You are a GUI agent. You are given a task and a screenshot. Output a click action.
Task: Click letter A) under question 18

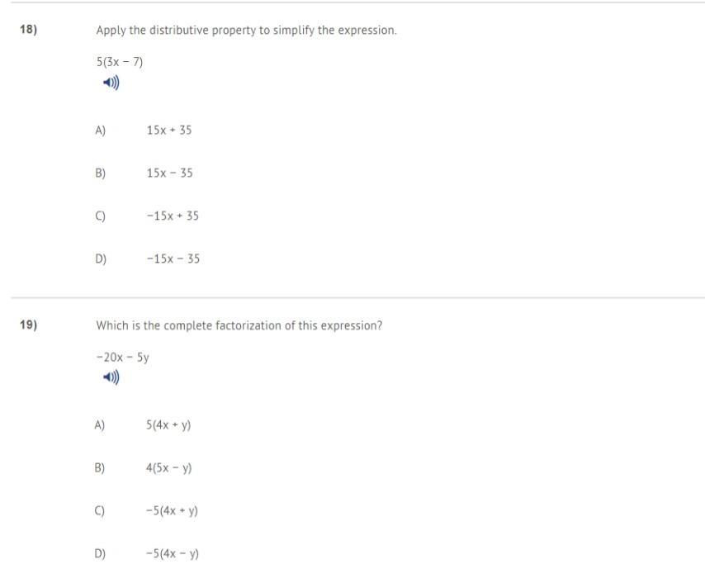[x=100, y=130]
